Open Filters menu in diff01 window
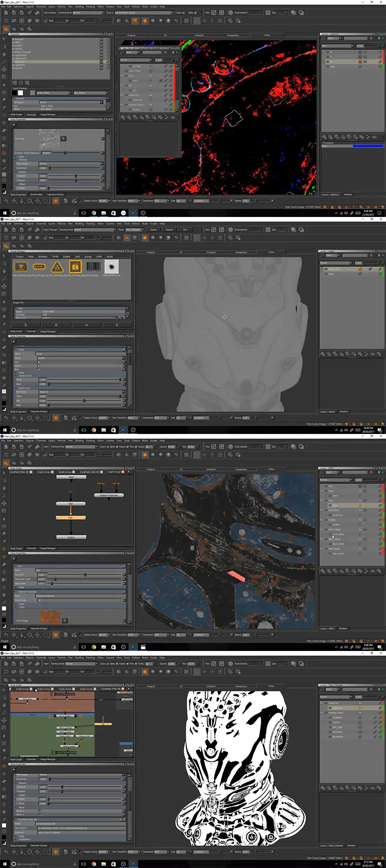Screen dimensions: 386x868 point(100,441)
